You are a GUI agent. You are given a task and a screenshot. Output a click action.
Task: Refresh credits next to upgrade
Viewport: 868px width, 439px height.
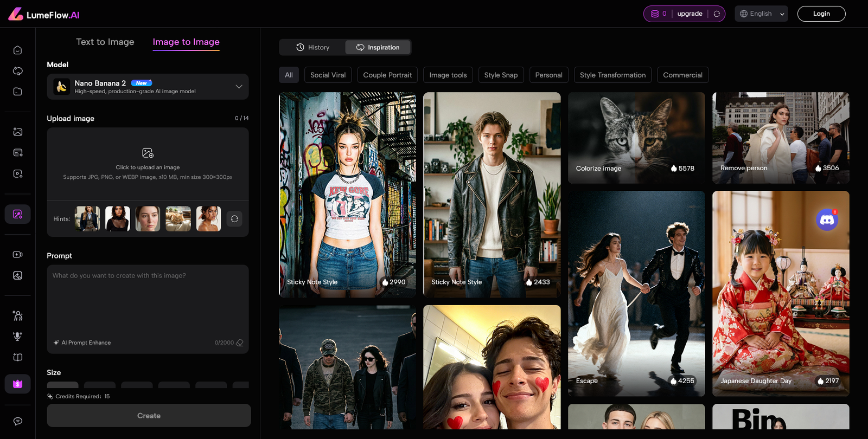pyautogui.click(x=717, y=14)
